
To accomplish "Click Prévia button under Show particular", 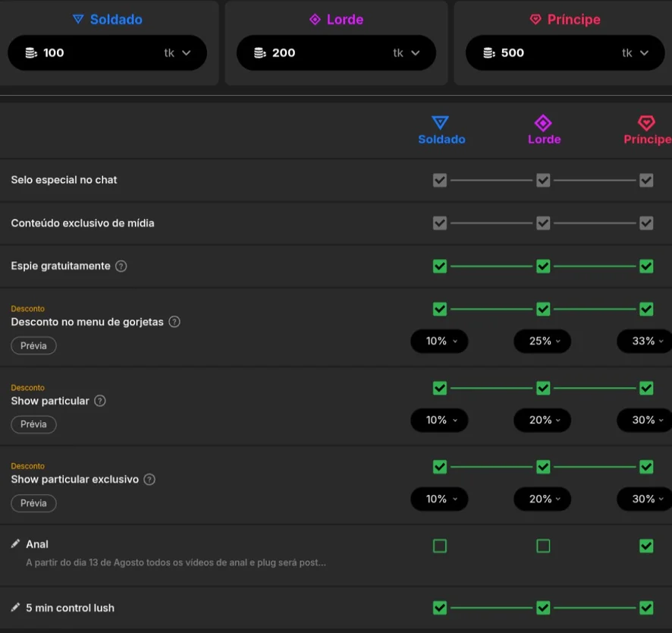I will 33,424.
